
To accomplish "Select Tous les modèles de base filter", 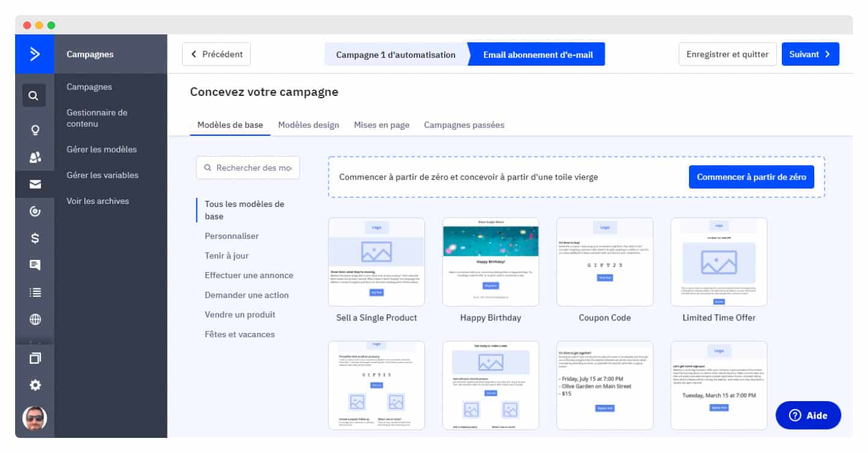I will pyautogui.click(x=245, y=210).
